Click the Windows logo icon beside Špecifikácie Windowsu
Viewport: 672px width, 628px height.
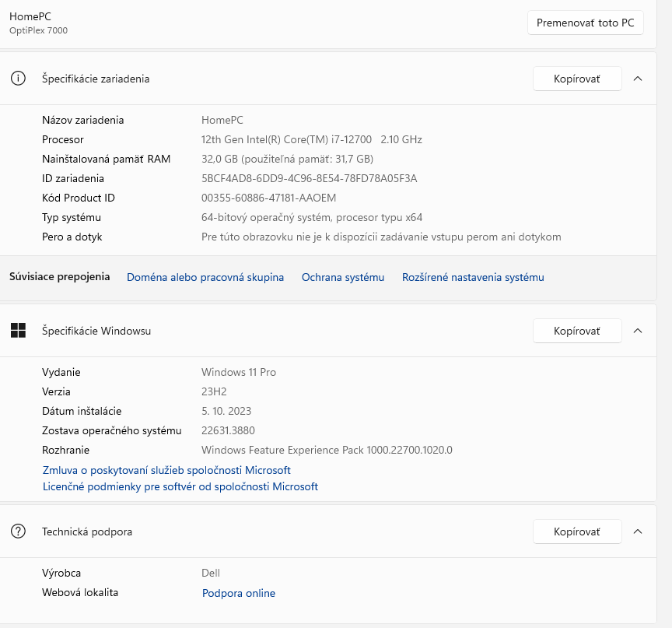pos(18,331)
